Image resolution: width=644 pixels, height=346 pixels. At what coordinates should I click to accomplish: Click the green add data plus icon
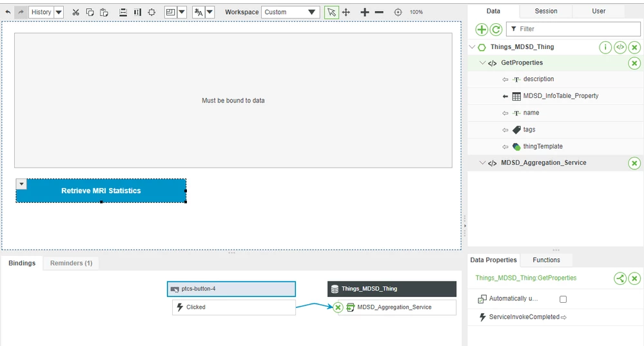[x=482, y=29]
